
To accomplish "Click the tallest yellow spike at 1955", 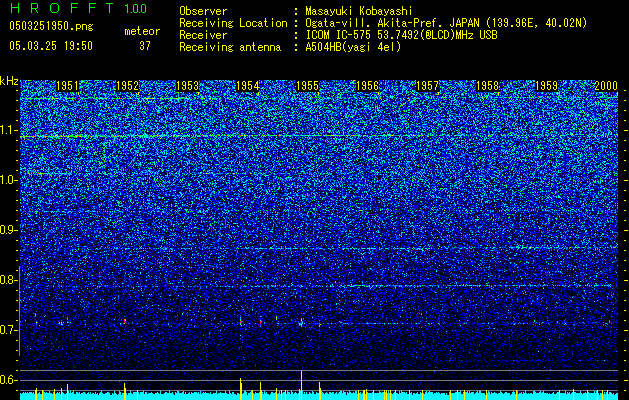I will click(x=301, y=385).
